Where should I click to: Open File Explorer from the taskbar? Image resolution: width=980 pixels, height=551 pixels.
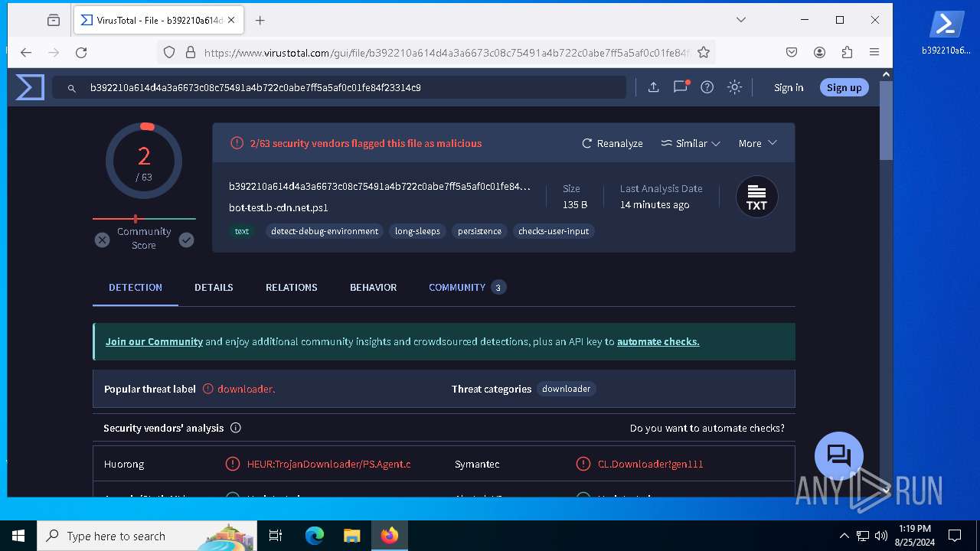click(351, 536)
